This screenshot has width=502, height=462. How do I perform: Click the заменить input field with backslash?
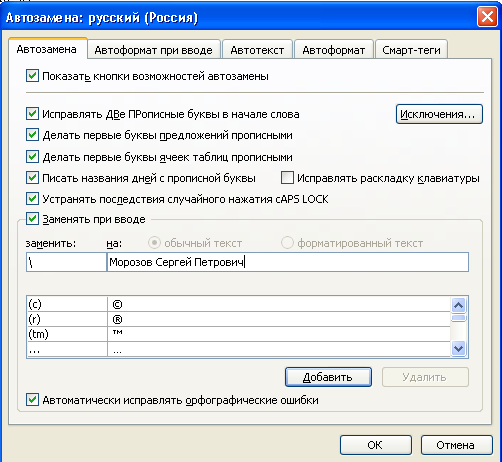click(x=66, y=262)
